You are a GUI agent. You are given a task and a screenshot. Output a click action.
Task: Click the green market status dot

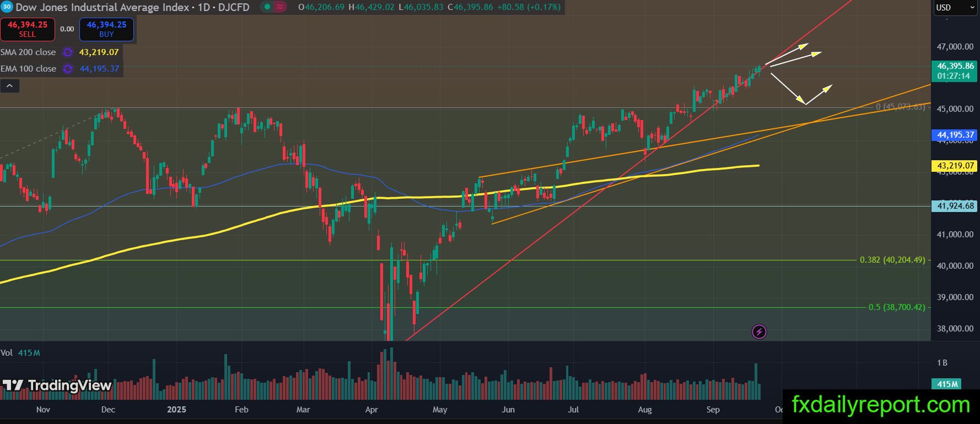(x=267, y=7)
